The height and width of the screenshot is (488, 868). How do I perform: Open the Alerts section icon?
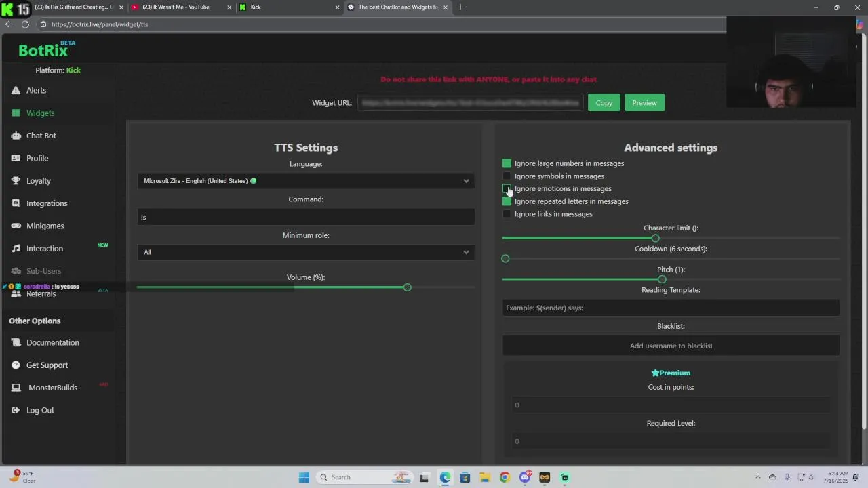(x=16, y=90)
